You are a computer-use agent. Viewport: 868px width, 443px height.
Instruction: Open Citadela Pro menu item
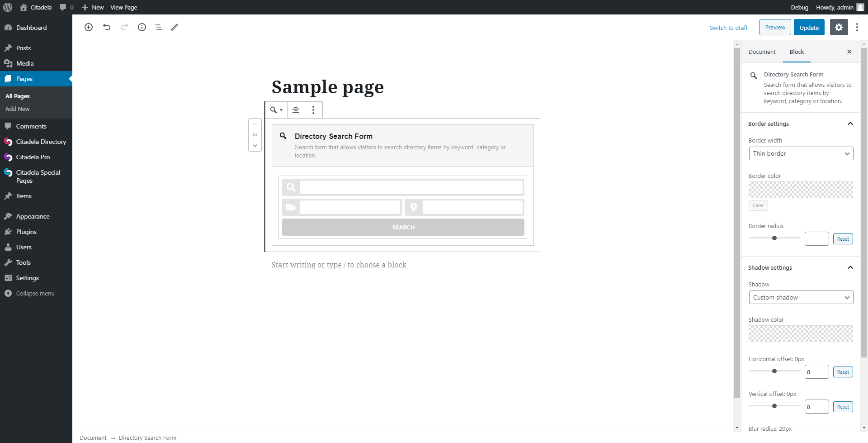click(x=36, y=157)
